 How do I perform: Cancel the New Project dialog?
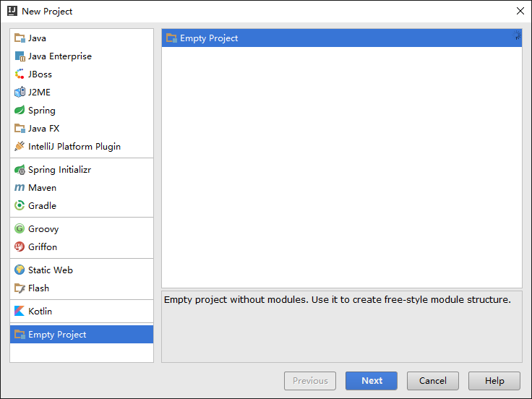pos(433,381)
